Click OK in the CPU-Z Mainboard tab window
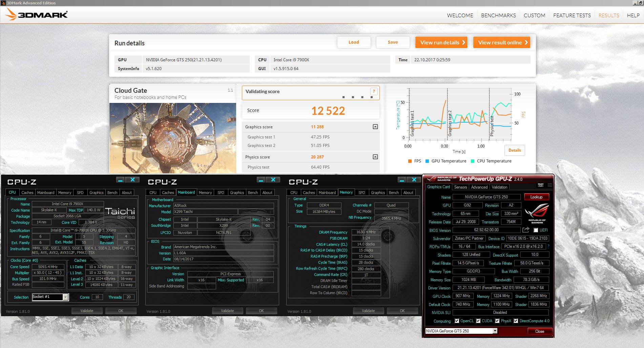 click(261, 311)
